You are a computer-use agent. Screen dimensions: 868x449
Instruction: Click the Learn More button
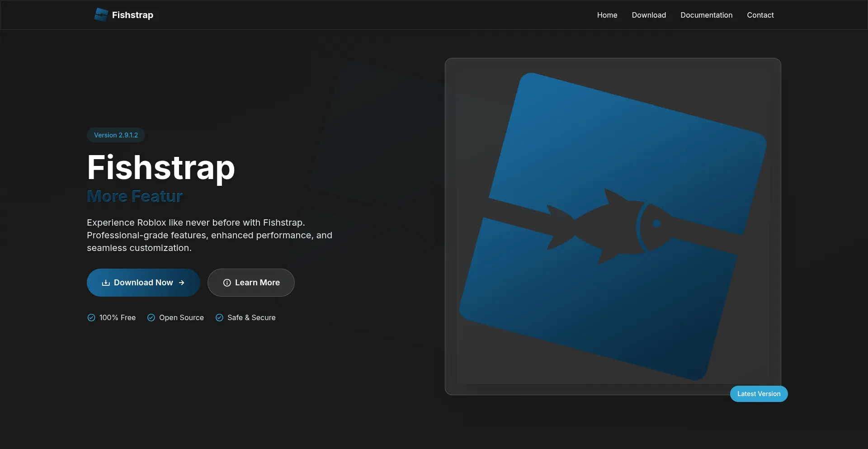pyautogui.click(x=251, y=283)
